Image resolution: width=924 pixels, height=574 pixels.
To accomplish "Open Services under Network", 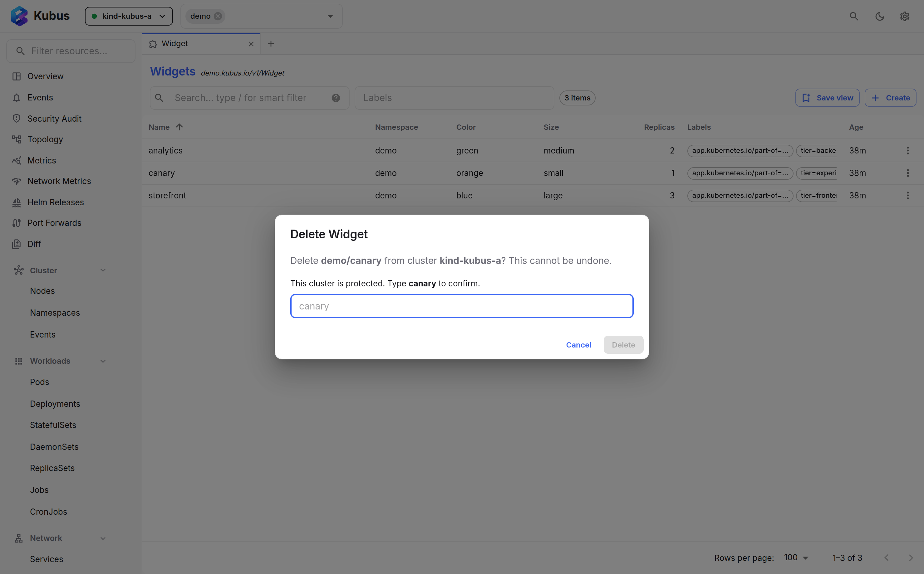I will (47, 559).
